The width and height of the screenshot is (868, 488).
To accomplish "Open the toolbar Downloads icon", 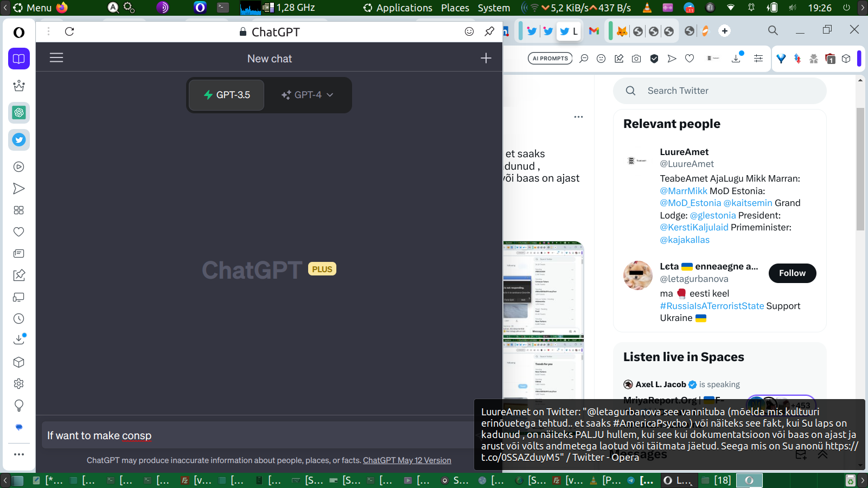I will pos(737,57).
